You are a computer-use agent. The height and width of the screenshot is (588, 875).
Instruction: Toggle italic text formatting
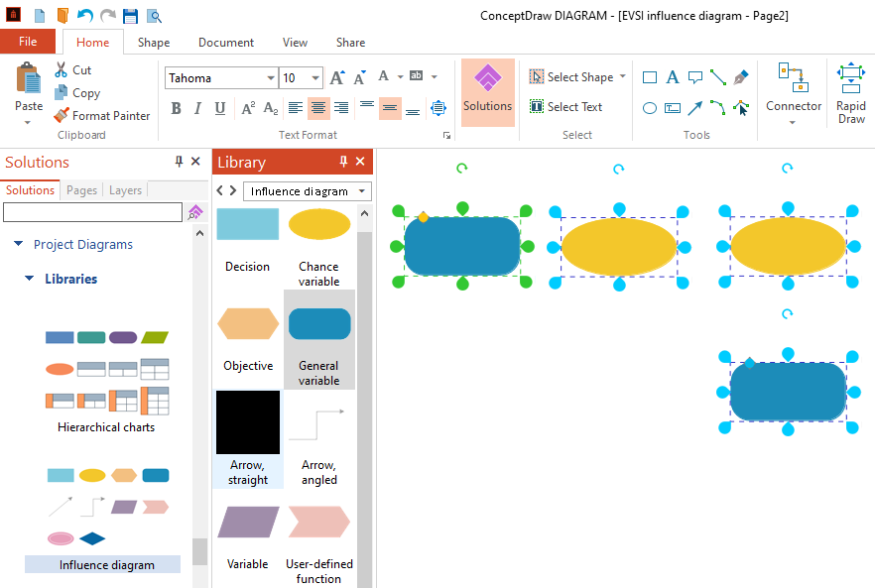pyautogui.click(x=197, y=108)
